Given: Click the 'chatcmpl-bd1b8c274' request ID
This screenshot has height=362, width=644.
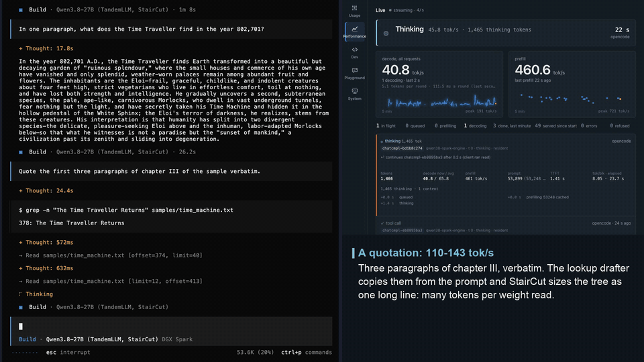Looking at the screenshot, I should tap(402, 148).
